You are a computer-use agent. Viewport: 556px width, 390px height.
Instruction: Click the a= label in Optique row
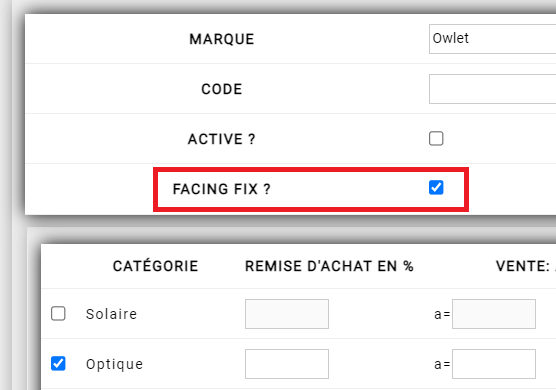442,364
